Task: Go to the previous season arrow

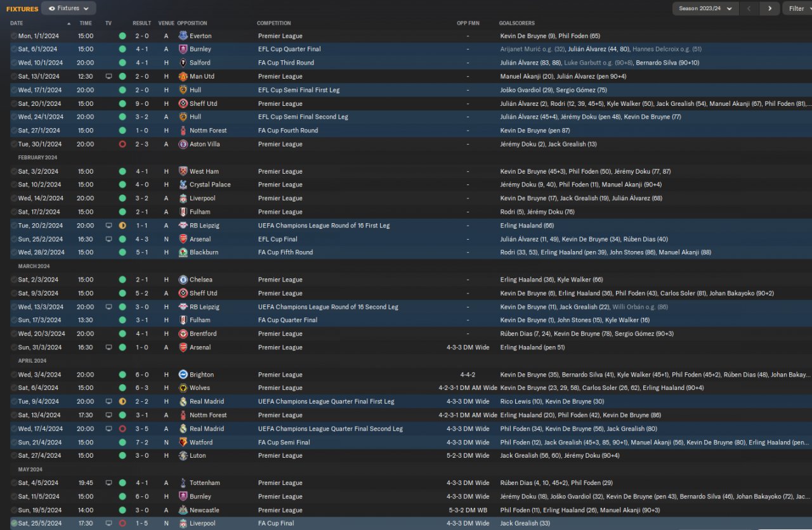Action: pyautogui.click(x=750, y=8)
